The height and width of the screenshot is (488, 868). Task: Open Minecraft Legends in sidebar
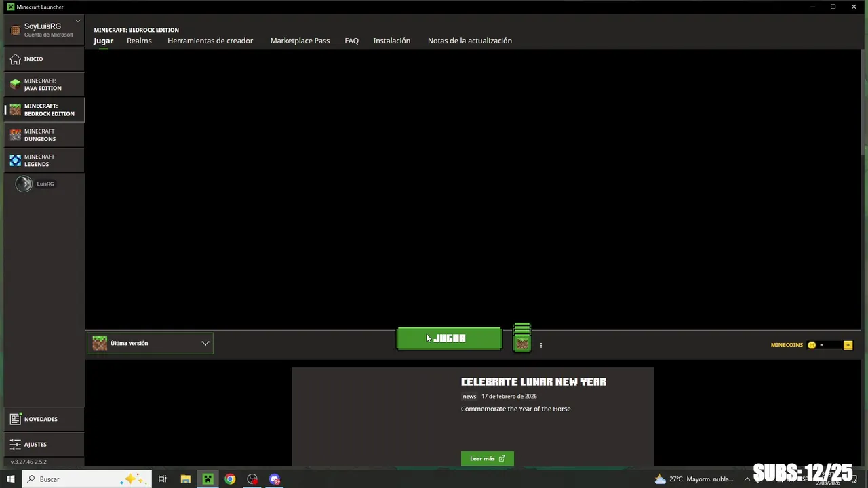44,160
